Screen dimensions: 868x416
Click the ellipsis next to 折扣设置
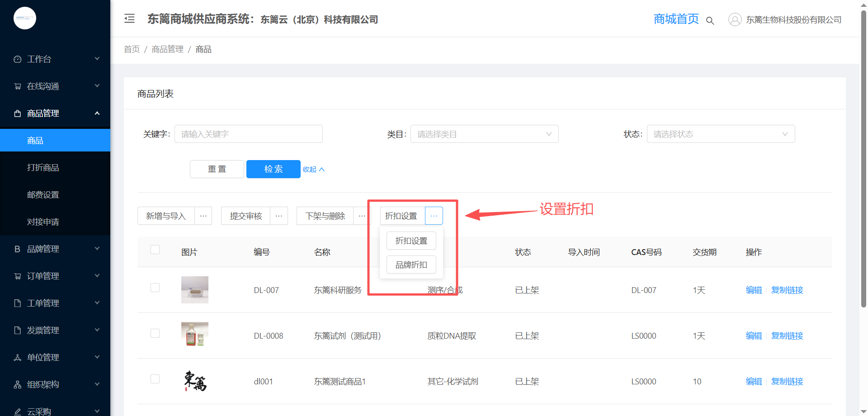434,216
